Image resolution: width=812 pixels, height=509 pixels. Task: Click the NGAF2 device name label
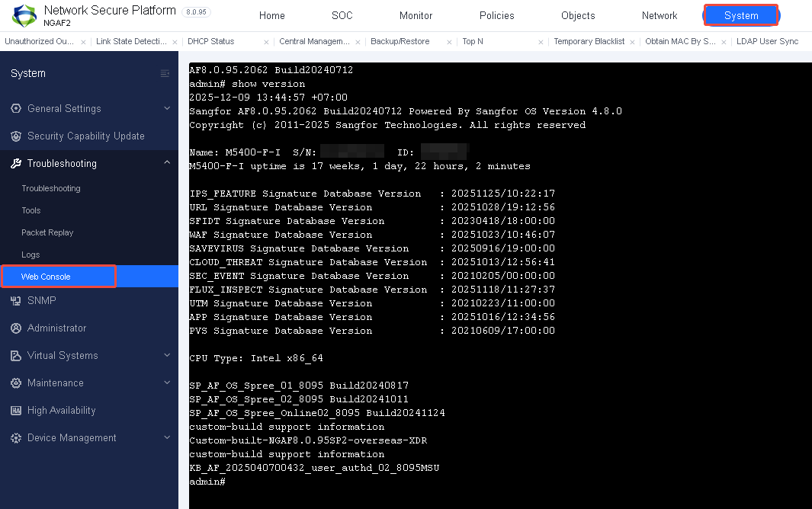pos(57,24)
